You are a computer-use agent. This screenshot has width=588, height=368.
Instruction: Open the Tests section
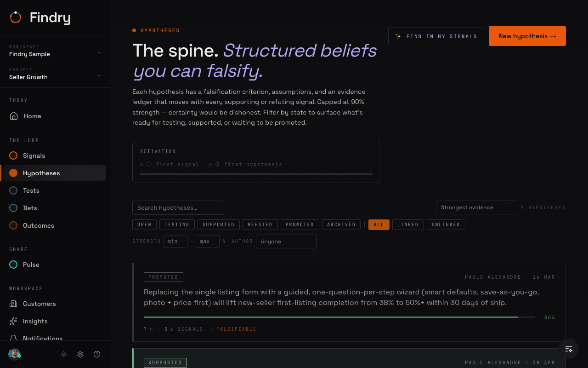click(x=55, y=190)
